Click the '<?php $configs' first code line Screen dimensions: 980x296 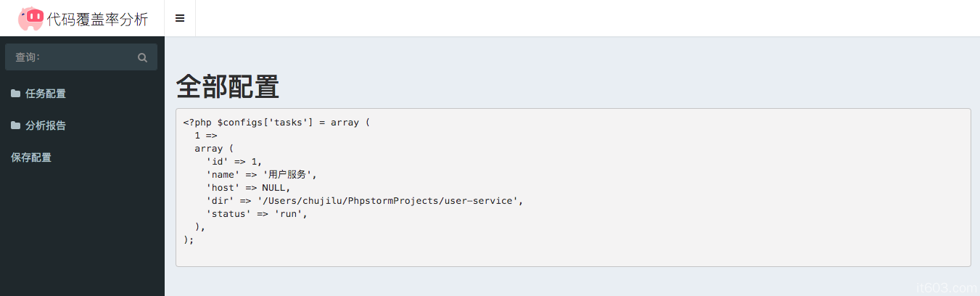(x=276, y=123)
